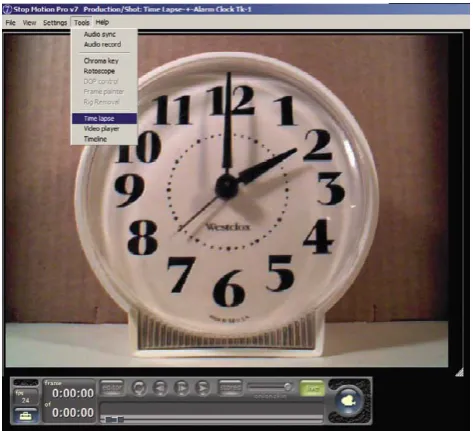Click the stored button

[x=230, y=387]
